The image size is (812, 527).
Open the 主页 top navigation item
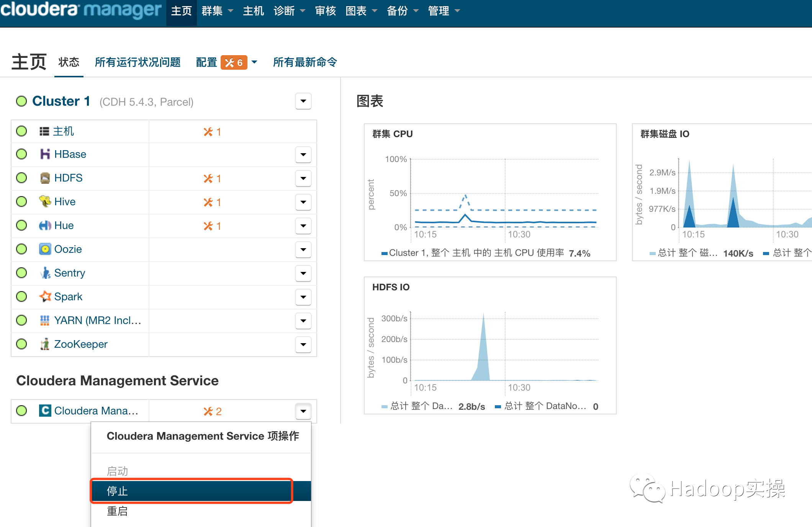(x=182, y=11)
